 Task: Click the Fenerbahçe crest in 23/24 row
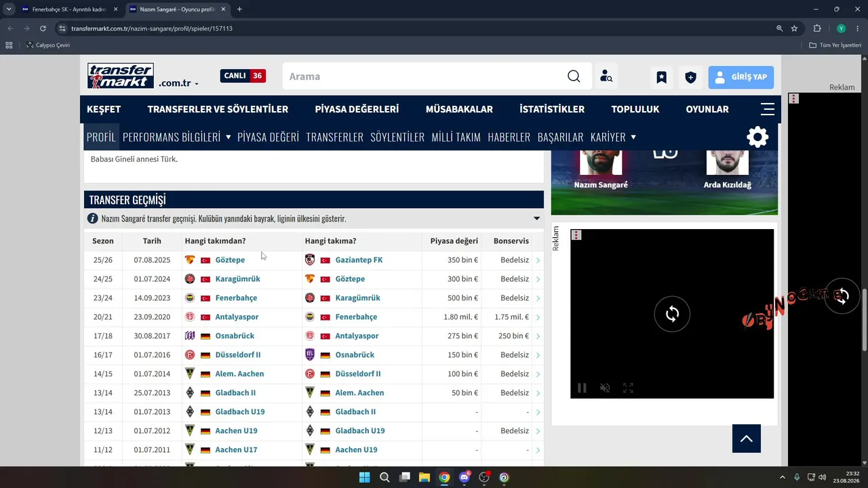click(x=190, y=298)
